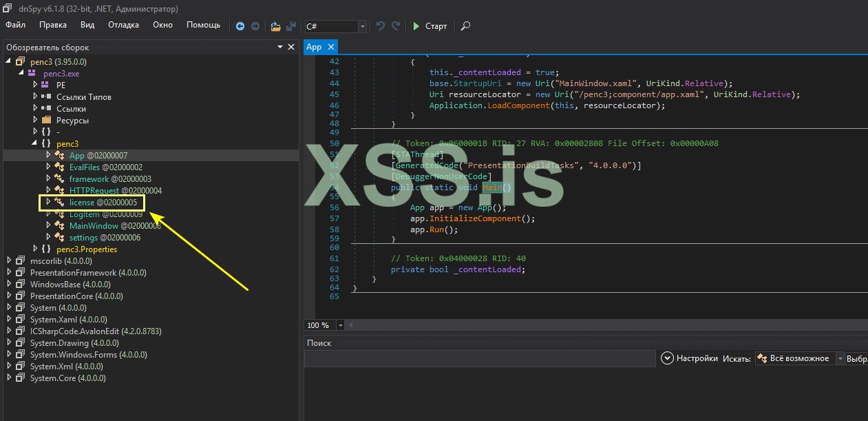Open the C# language dropdown
Screen dimensions: 868x421
point(362,26)
